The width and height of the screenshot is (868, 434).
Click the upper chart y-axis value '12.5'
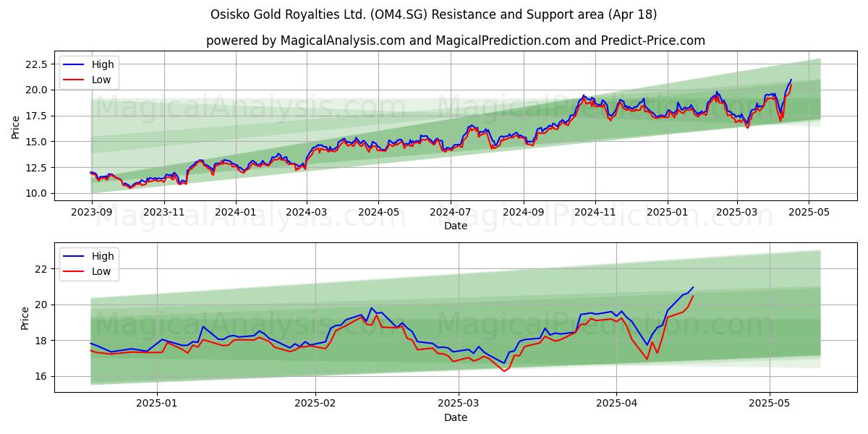[37, 168]
